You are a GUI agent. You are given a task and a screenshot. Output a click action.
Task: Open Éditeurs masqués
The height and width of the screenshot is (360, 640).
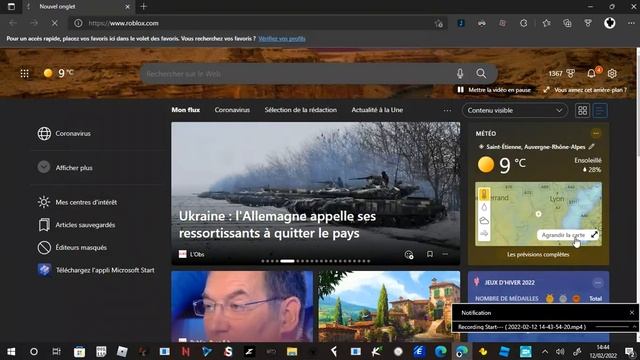(72, 247)
